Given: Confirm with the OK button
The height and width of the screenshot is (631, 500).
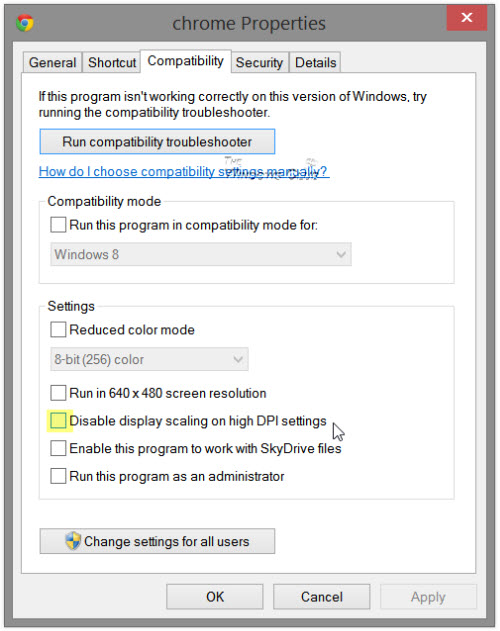Looking at the screenshot, I should (215, 597).
